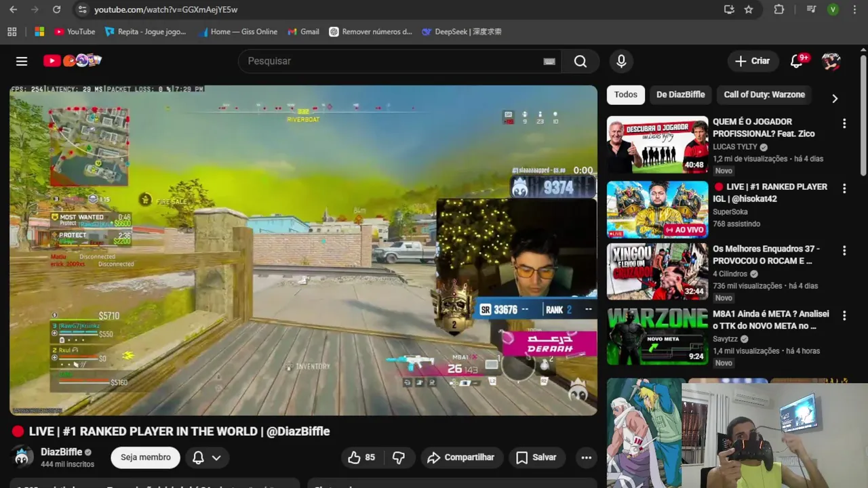Click the video player live stream

click(303, 250)
